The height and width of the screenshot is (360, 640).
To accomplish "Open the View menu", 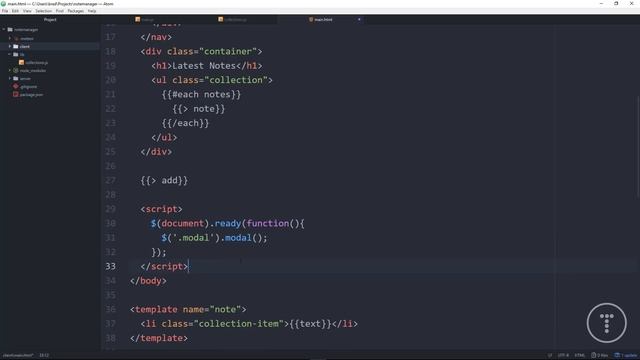I will click(x=27, y=11).
